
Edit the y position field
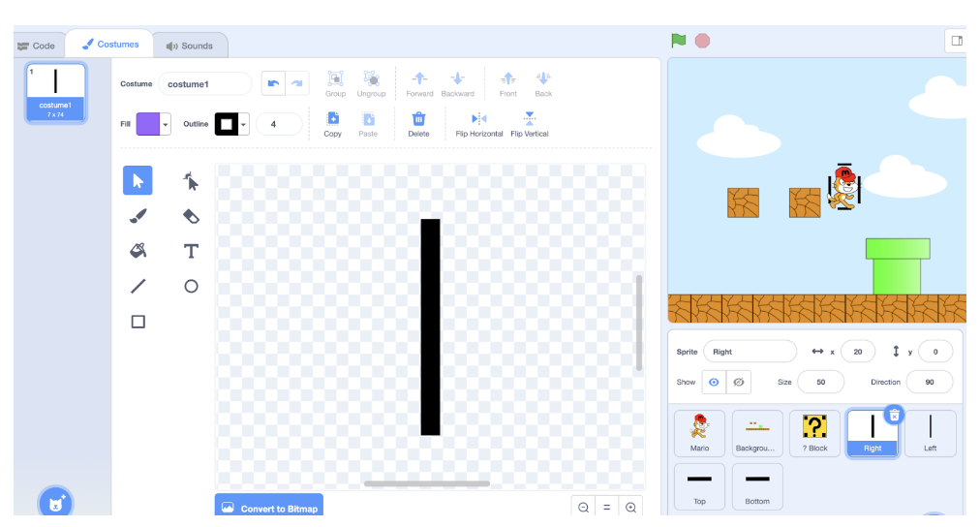click(935, 352)
